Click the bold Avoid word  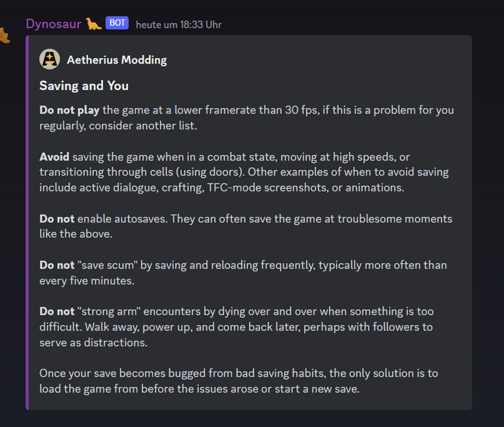coord(54,156)
